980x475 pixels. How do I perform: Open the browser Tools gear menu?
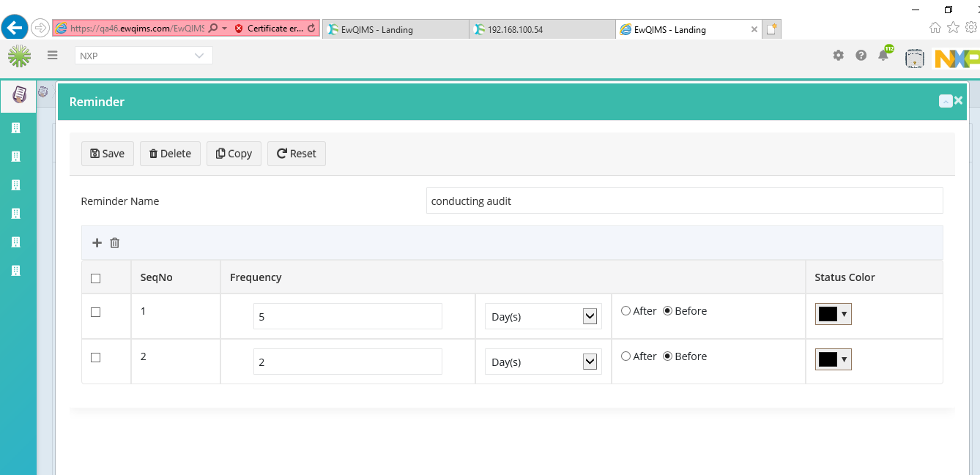970,27
